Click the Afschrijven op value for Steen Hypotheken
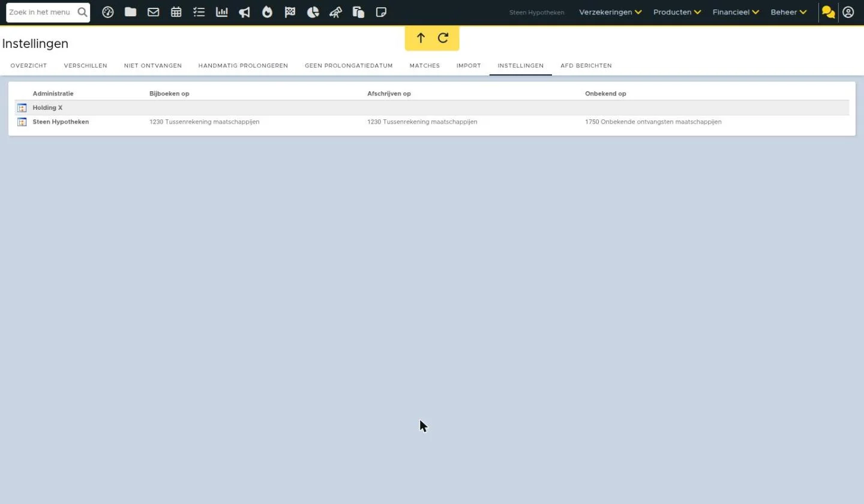This screenshot has width=864, height=504. point(422,122)
